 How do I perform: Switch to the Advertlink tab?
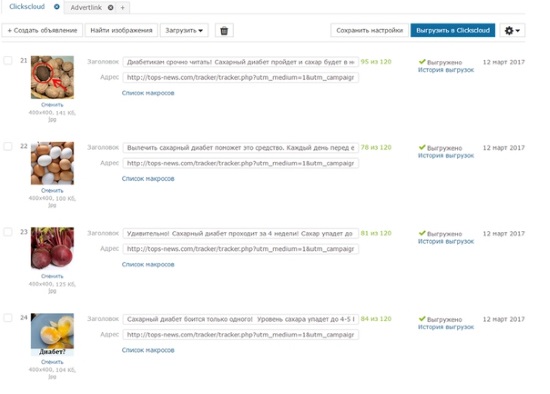[86, 7]
